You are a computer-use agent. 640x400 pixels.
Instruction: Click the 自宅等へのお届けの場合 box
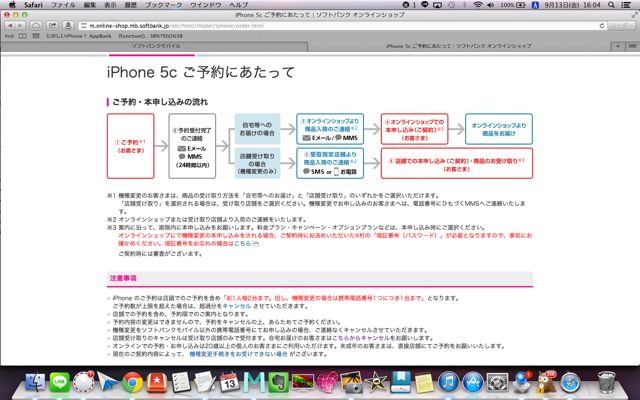tap(257, 129)
